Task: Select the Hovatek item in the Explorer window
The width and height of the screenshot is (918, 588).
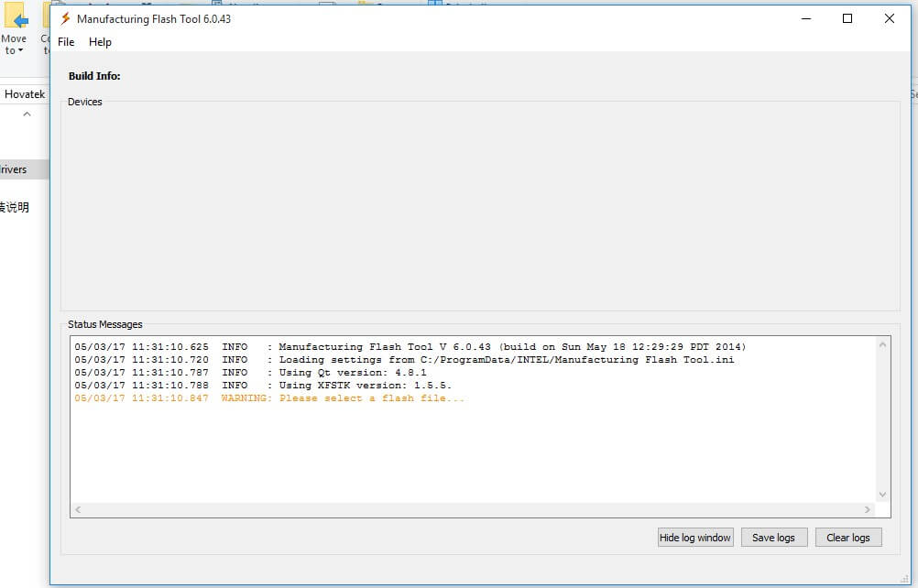Action: tap(24, 94)
